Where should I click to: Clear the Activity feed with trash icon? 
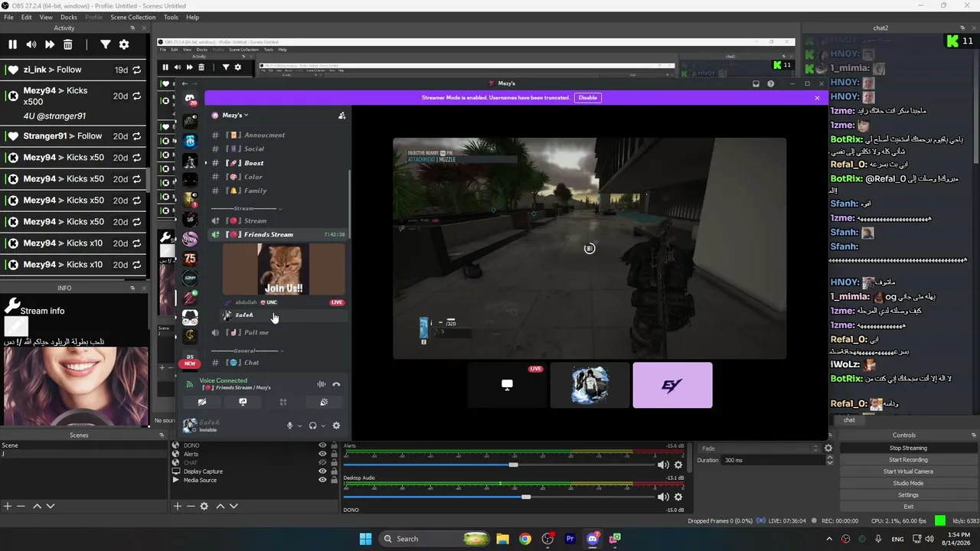pyautogui.click(x=67, y=45)
